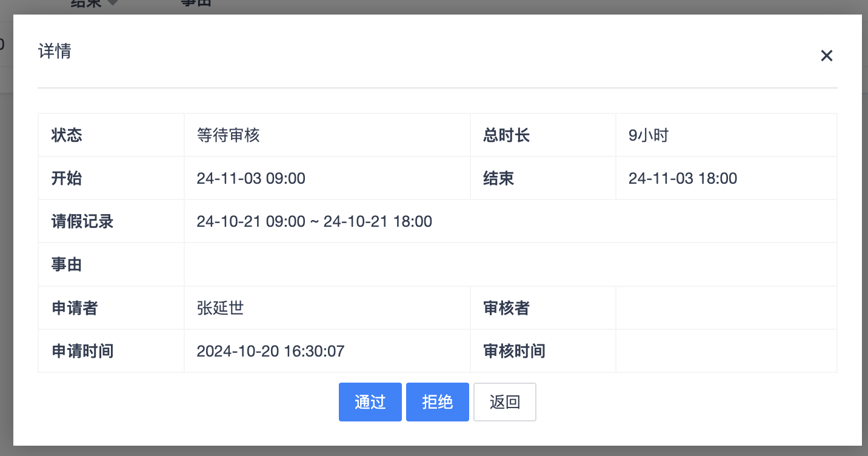Screen dimensions: 868x456
Task: Select the application timestamp 2024-10-20 16:30:07
Action: (x=270, y=351)
